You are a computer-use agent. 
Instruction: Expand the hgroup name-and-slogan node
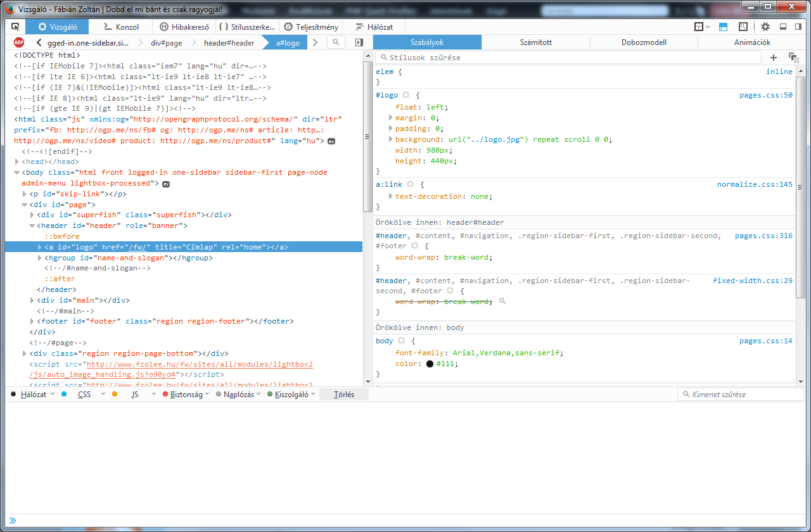(41, 258)
